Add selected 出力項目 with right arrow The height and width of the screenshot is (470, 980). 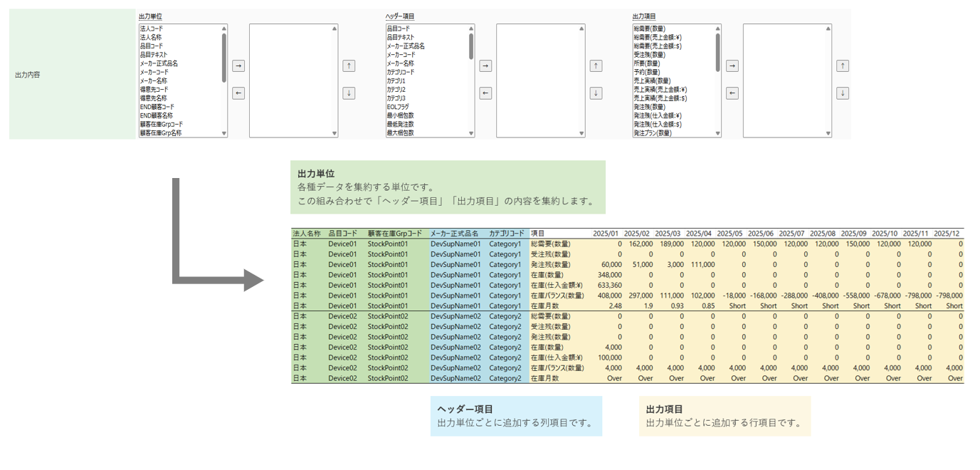click(732, 66)
